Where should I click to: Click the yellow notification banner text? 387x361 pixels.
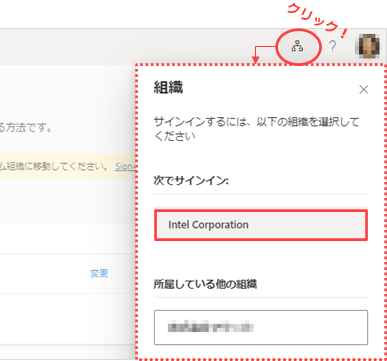click(54, 166)
